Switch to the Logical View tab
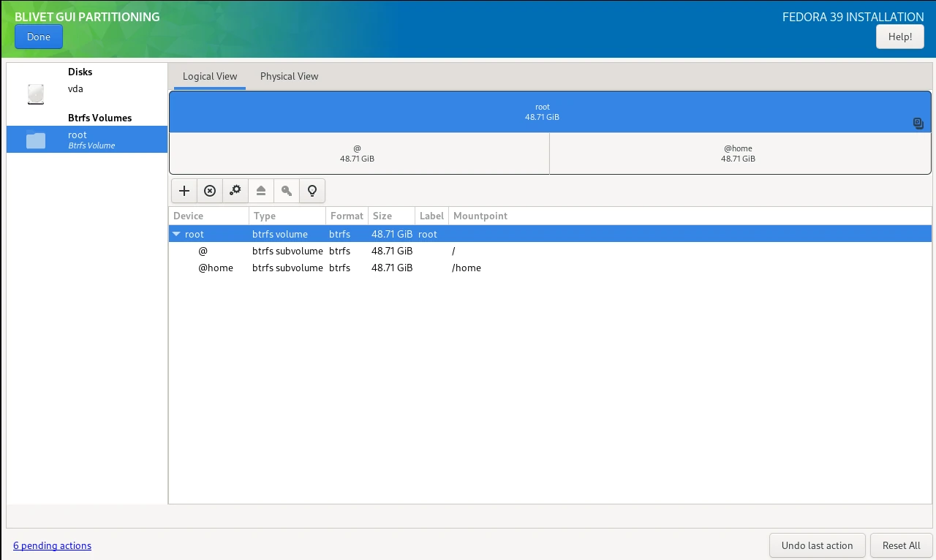Viewport: 936px width, 560px height. [x=210, y=76]
